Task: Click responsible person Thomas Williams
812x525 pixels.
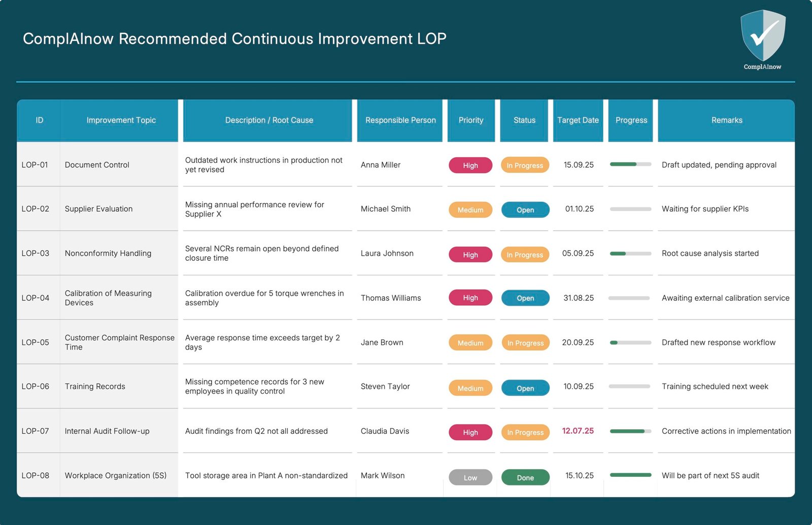Action: tap(391, 298)
